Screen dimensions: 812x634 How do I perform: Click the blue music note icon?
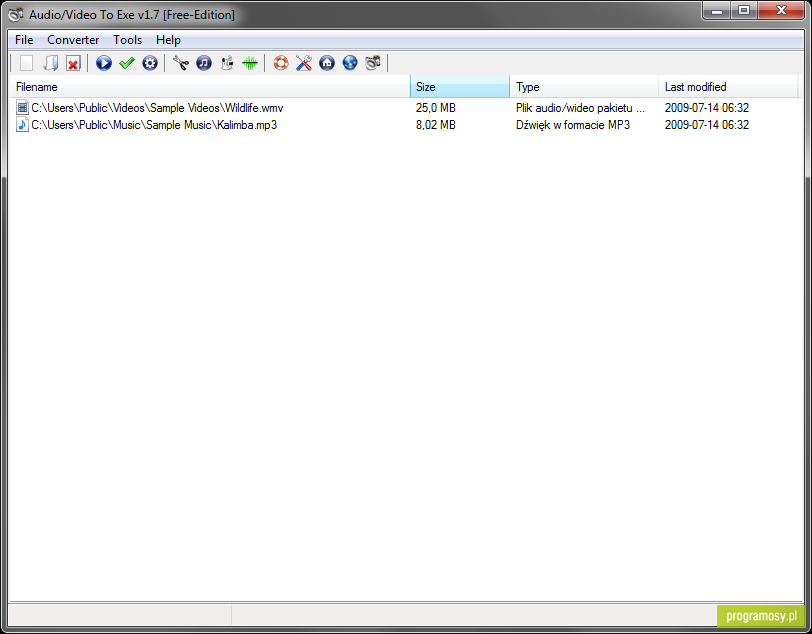204,63
